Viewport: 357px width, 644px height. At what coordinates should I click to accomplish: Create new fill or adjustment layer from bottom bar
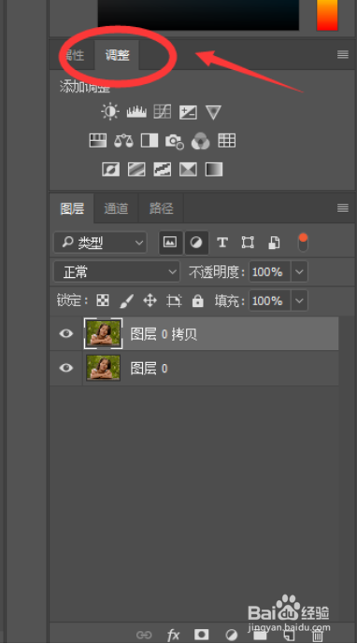[x=232, y=635]
